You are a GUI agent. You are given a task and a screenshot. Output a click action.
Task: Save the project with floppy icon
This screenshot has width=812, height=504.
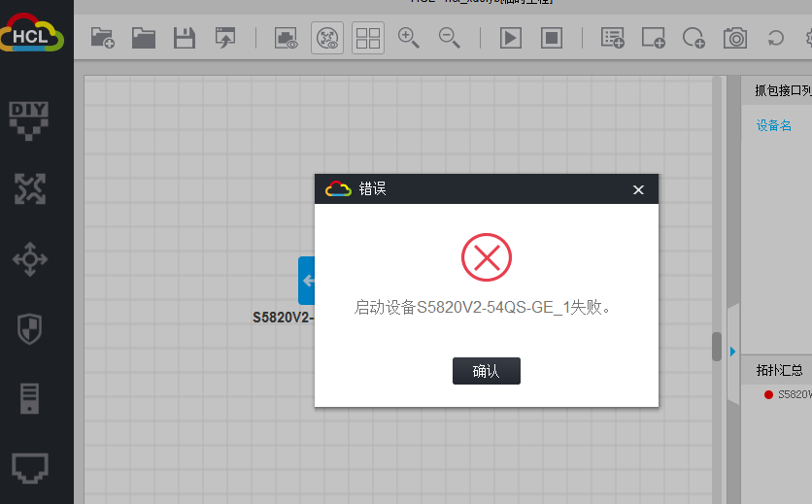click(184, 38)
